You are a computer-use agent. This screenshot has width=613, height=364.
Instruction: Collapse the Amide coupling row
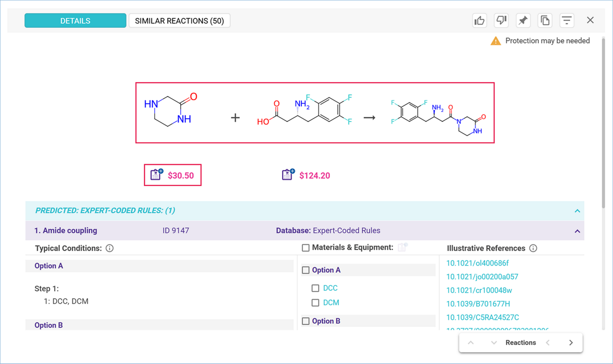tap(577, 231)
